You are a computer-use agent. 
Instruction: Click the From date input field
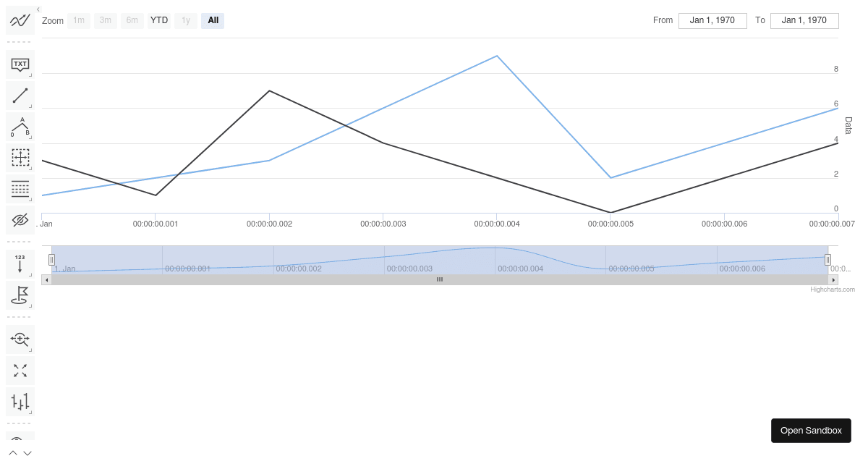[x=712, y=20]
